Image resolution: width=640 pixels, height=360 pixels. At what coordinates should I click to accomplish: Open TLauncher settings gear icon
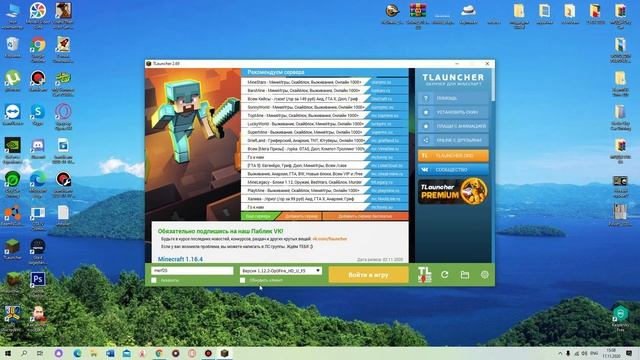click(484, 275)
